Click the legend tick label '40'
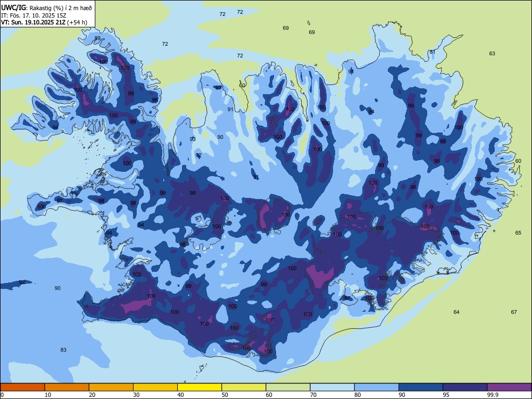 tap(180, 395)
